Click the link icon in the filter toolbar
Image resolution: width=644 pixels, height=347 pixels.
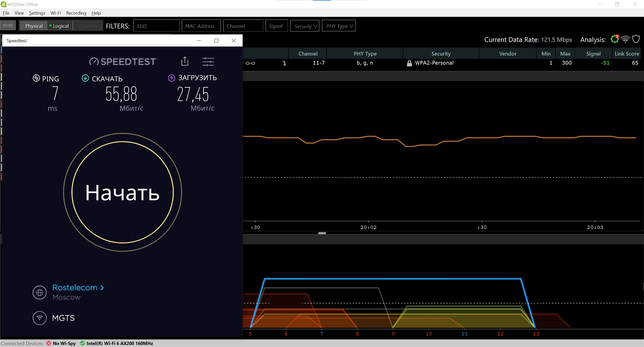tap(8, 25)
